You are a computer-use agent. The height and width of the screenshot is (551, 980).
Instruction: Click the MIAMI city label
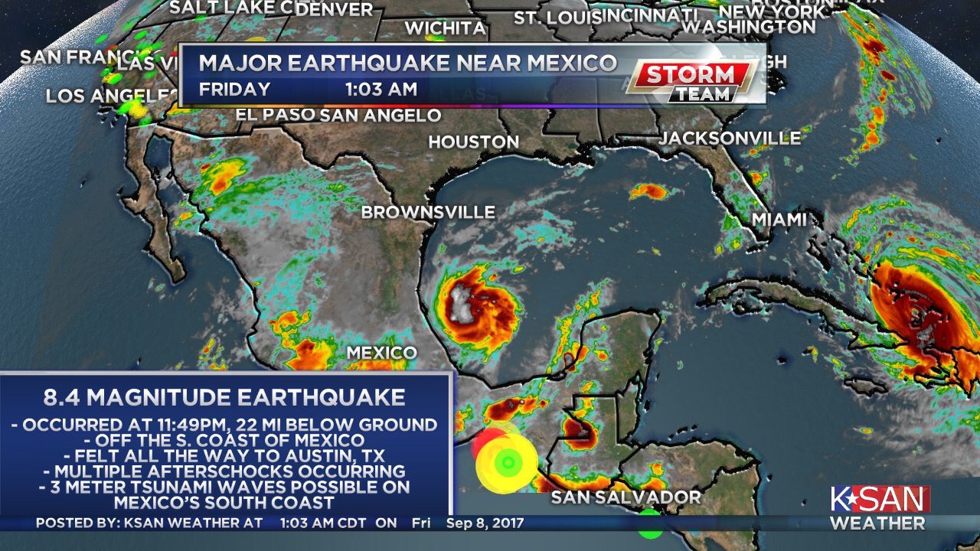coord(779,220)
